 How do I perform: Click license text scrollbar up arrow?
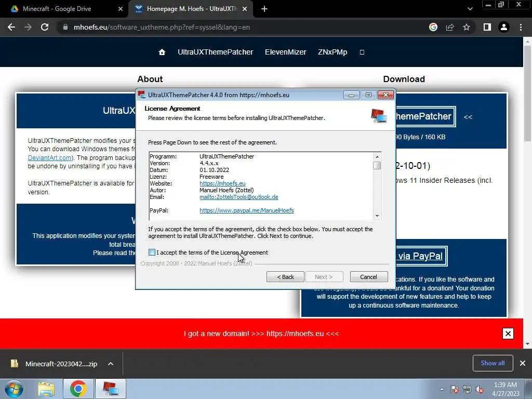[x=377, y=157]
